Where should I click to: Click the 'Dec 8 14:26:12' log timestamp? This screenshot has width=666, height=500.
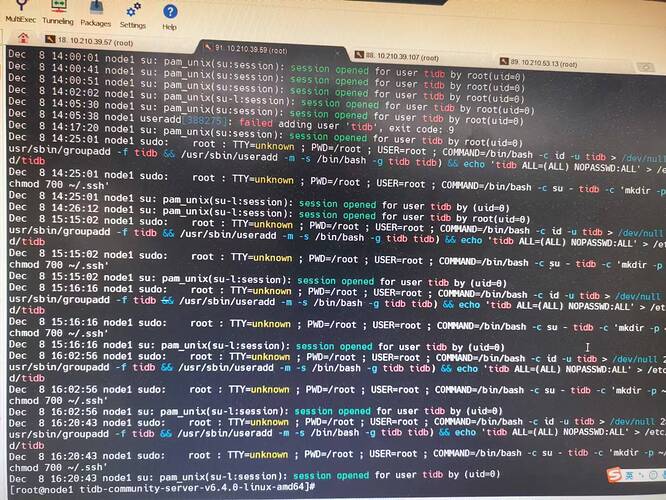[53, 208]
